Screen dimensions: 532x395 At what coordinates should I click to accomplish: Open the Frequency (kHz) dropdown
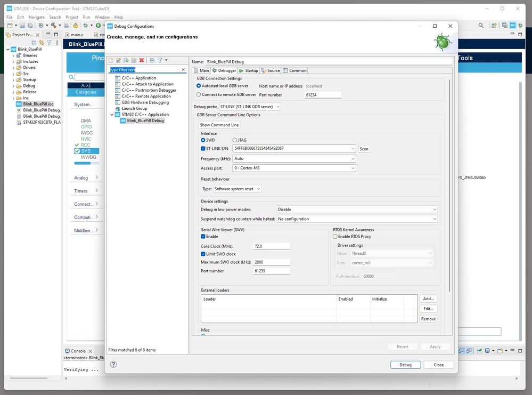[294, 159]
